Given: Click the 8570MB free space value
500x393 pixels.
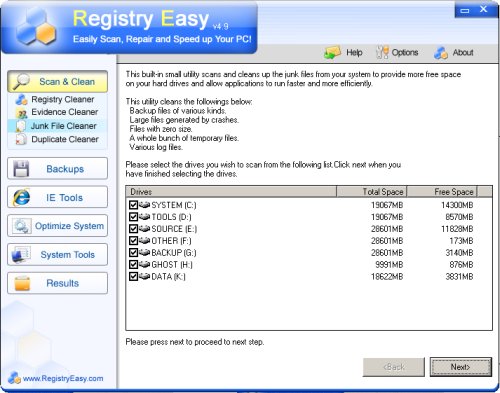Looking at the screenshot, I should point(459,217).
